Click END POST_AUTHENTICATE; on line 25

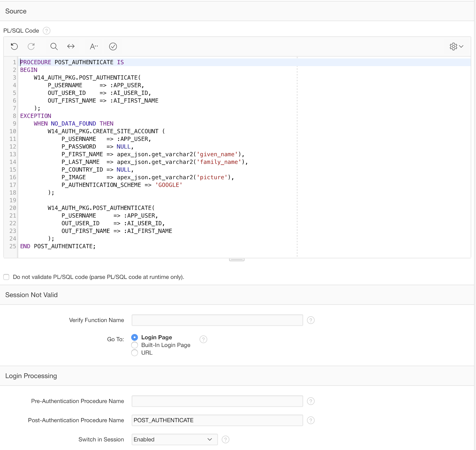coord(58,246)
